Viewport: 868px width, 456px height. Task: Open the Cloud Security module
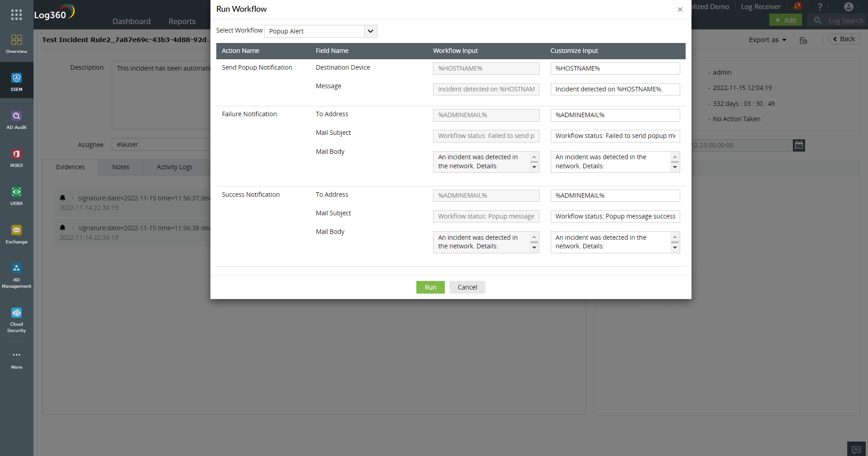point(16,320)
